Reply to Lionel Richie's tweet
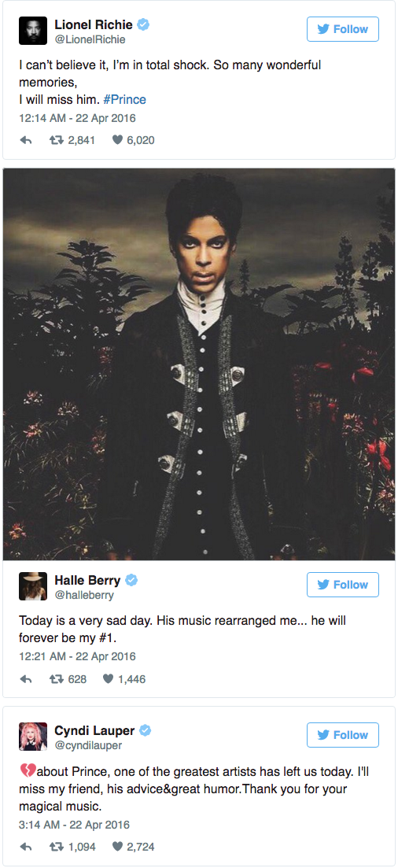398x868 pixels. 26,141
